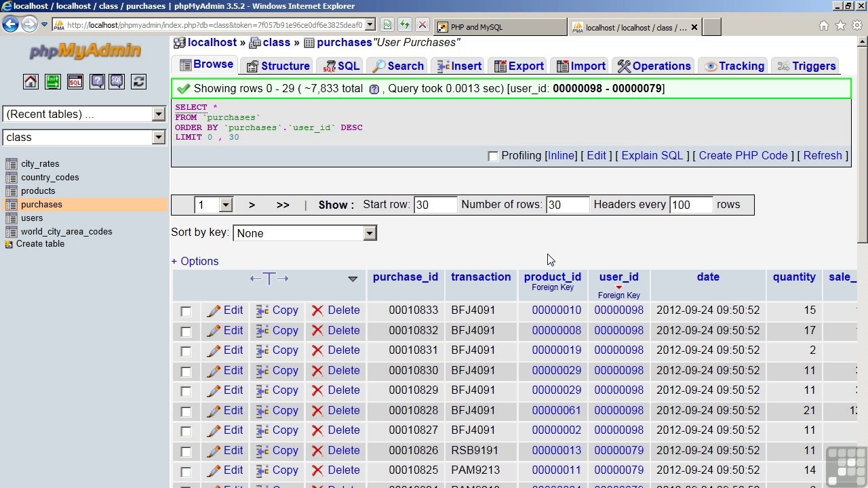Click the phpMyAdmin logo
The height and width of the screenshot is (488, 868).
point(85,51)
